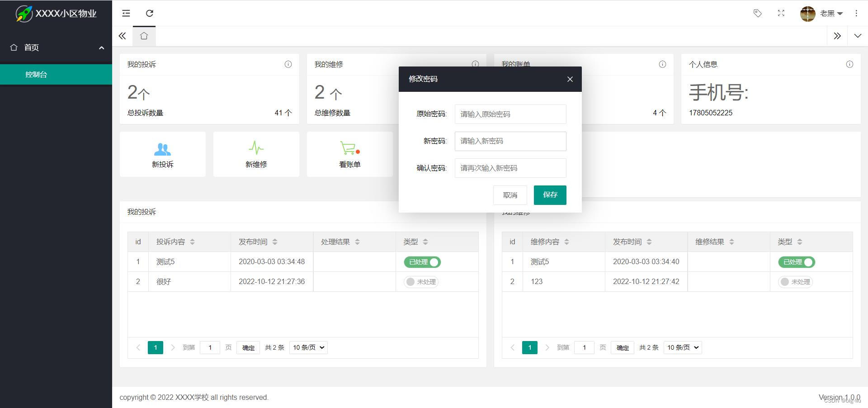Toggle fullscreen mode icon

[x=781, y=13]
